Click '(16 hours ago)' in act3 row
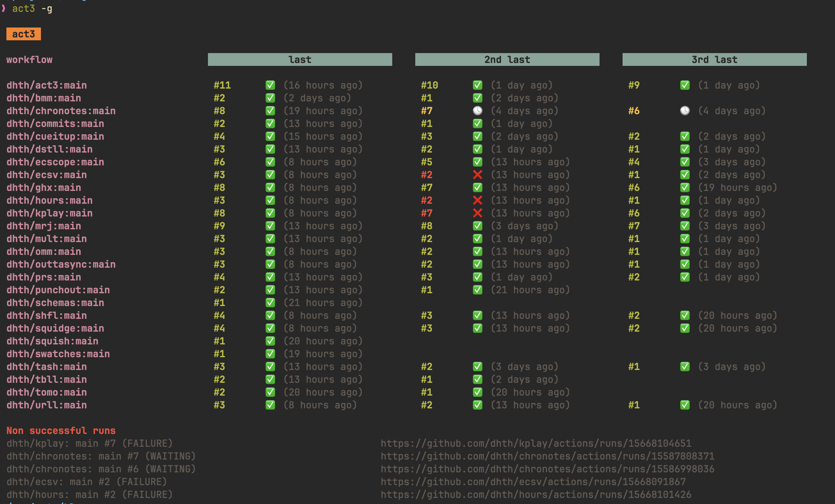 pos(323,85)
